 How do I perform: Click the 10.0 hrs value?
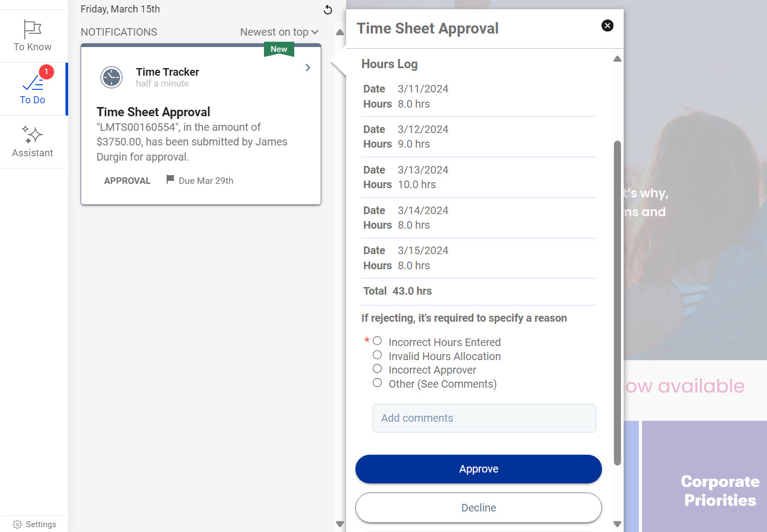coord(417,184)
